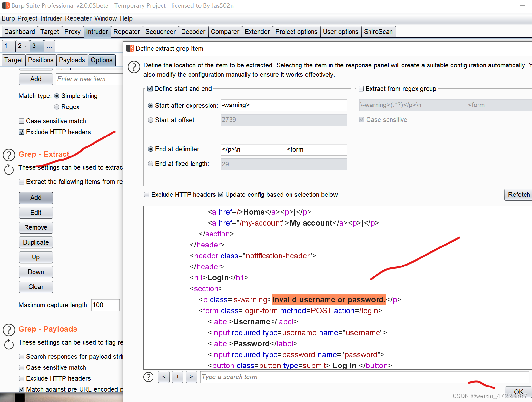Enable Case sensitive match under Grep - Match

pyautogui.click(x=22, y=121)
